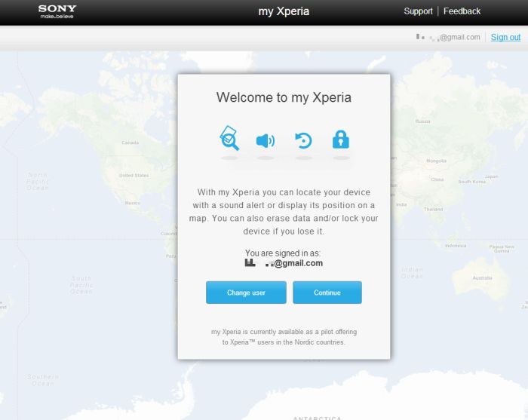Click the sound alert speaker icon
The height and width of the screenshot is (420, 528).
[265, 140]
